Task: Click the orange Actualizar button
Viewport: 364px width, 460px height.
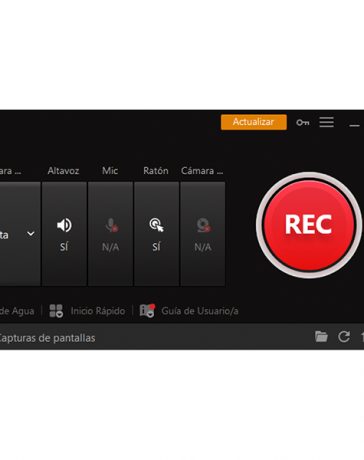Action: 254,122
